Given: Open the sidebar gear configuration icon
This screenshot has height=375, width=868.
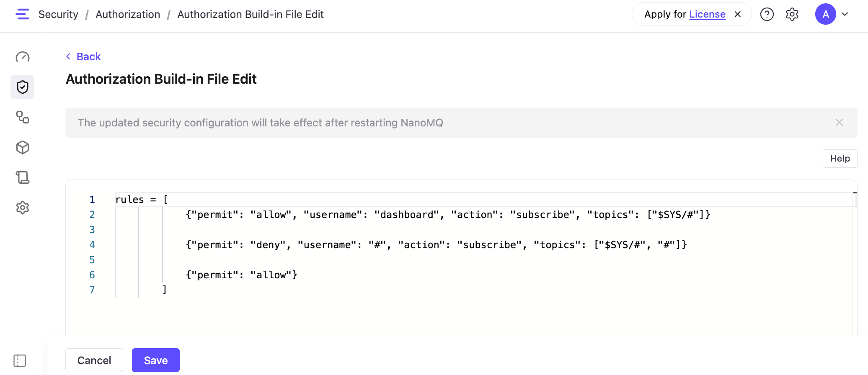Looking at the screenshot, I should (23, 208).
